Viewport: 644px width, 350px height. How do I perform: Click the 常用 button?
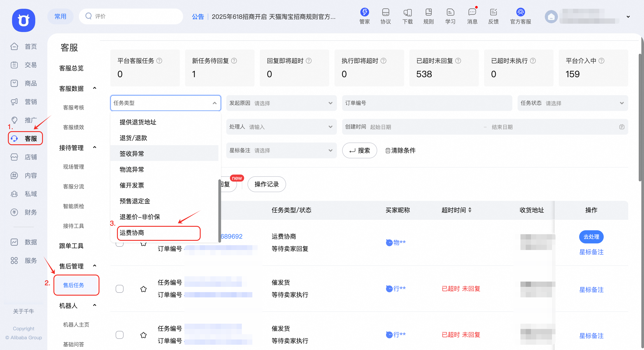click(60, 16)
